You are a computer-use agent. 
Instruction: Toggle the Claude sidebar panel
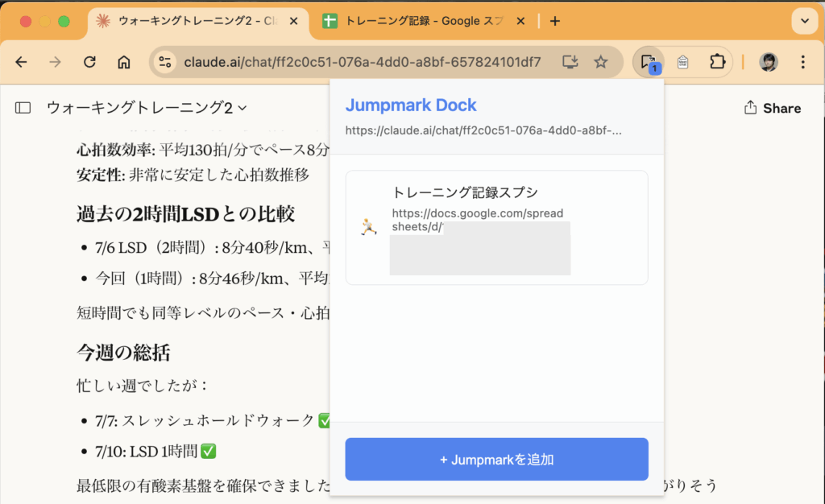(23, 108)
